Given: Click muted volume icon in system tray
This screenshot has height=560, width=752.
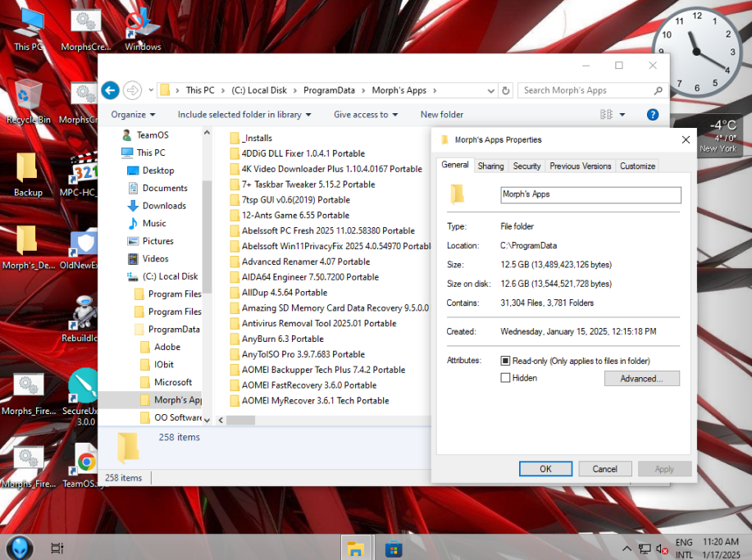Looking at the screenshot, I should (x=662, y=549).
